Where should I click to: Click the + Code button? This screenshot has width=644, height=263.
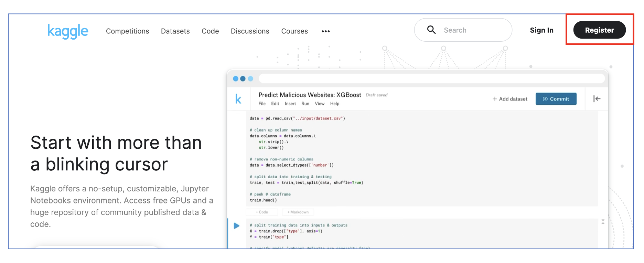pos(262,212)
